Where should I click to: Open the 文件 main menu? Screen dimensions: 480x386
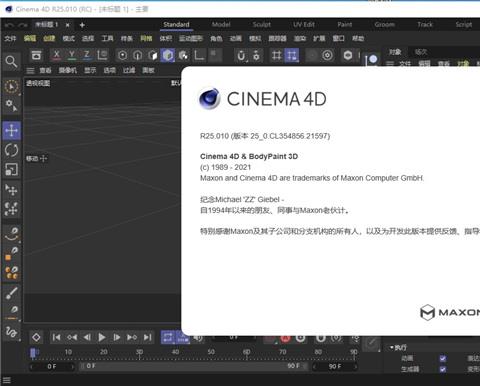(10, 38)
